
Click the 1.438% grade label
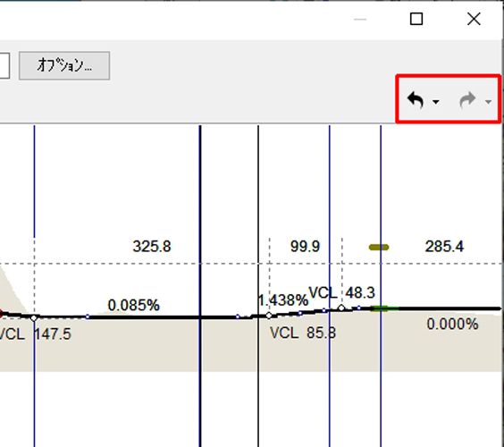click(283, 300)
